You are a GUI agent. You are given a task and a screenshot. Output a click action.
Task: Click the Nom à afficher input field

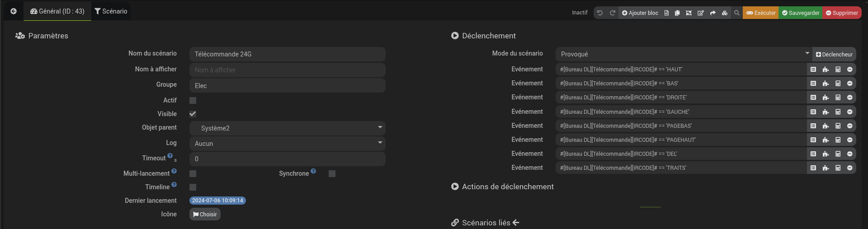tap(288, 70)
